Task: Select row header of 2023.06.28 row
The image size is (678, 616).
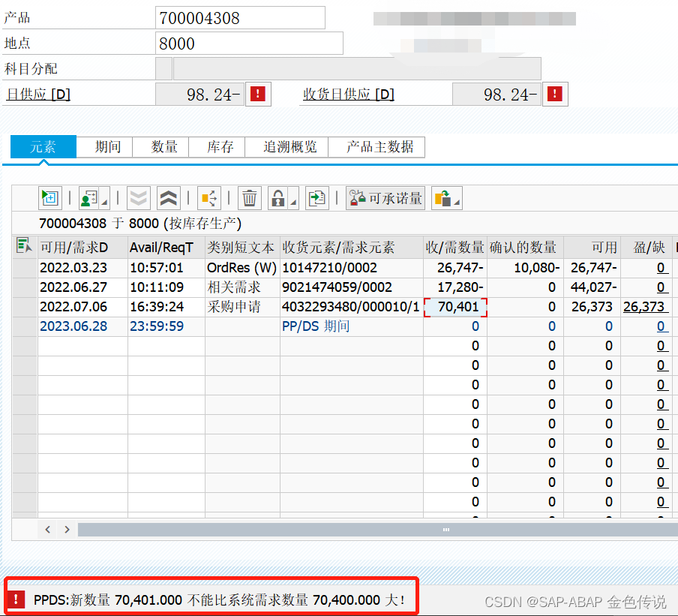Action: [x=25, y=326]
